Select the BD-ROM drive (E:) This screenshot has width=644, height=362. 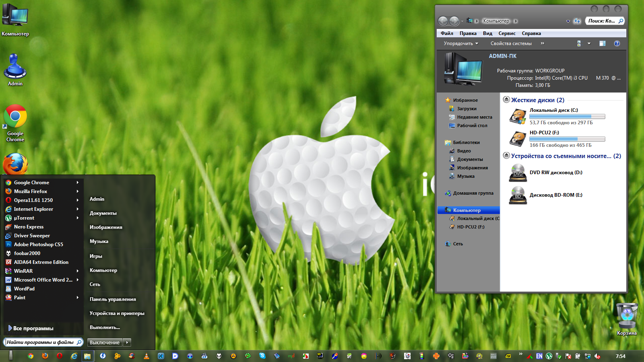pos(518,195)
